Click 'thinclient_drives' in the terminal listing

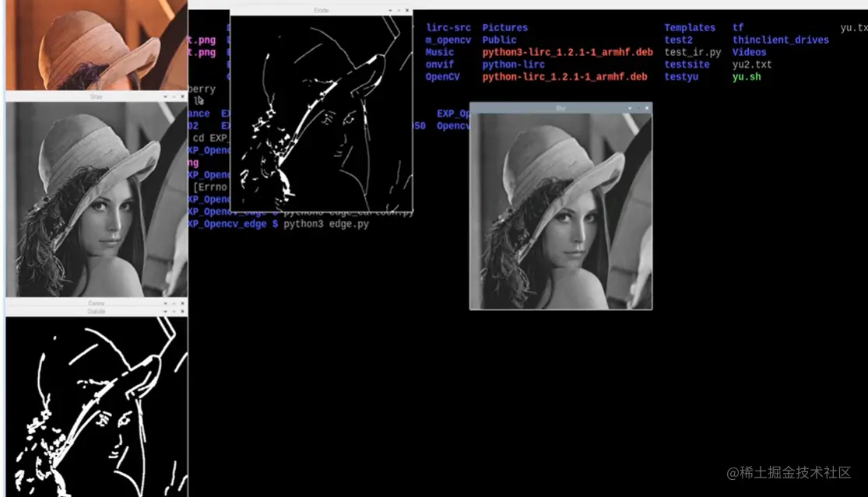point(781,40)
